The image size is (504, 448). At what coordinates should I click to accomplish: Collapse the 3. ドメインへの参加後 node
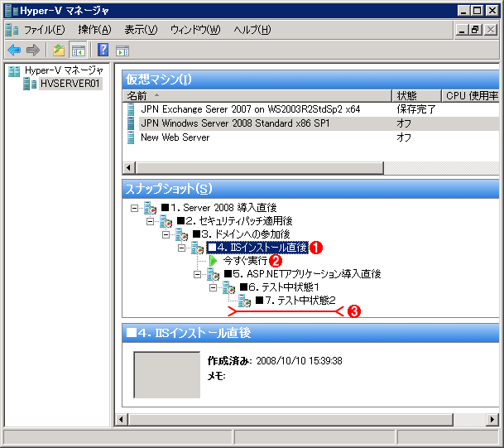pos(166,235)
